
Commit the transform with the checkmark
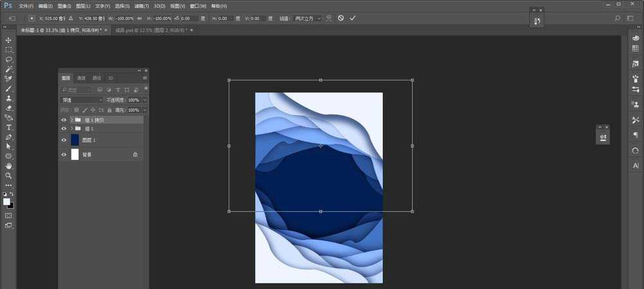pos(352,18)
